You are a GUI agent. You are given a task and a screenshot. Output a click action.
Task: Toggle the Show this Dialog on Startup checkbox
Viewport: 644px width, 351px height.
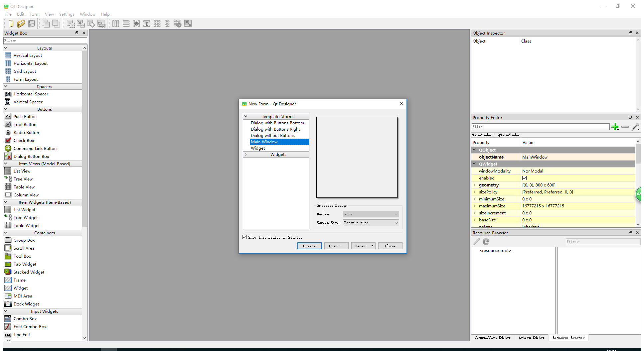245,237
